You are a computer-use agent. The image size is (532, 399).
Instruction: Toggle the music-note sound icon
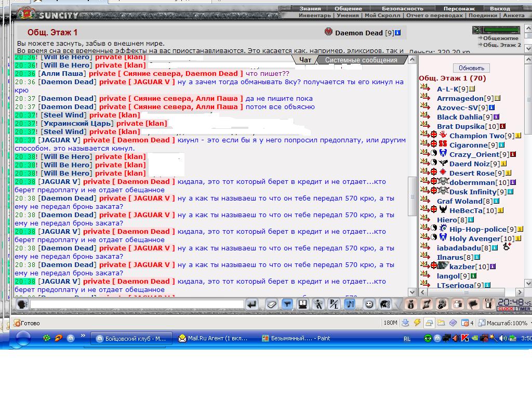tap(350, 304)
